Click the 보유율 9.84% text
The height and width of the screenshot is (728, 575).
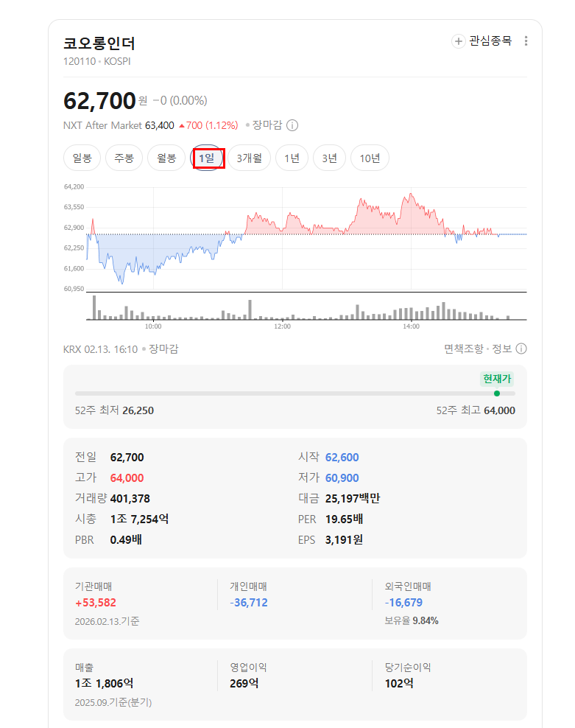click(412, 620)
